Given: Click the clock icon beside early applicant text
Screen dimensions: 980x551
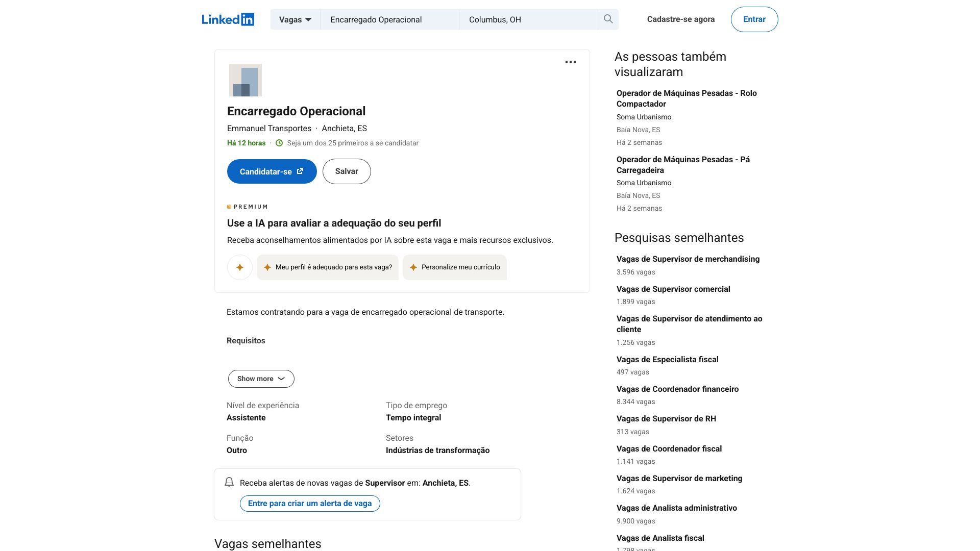Looking at the screenshot, I should coord(279,143).
